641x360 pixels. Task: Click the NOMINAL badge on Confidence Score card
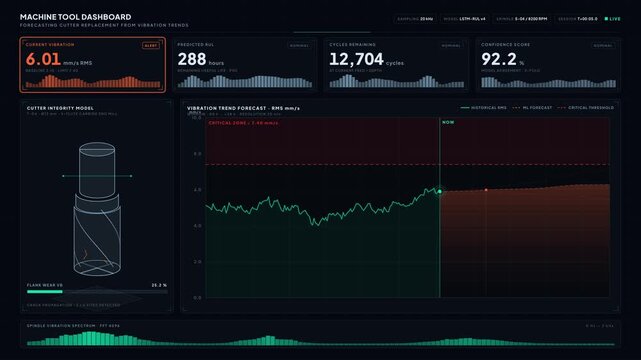tap(603, 45)
